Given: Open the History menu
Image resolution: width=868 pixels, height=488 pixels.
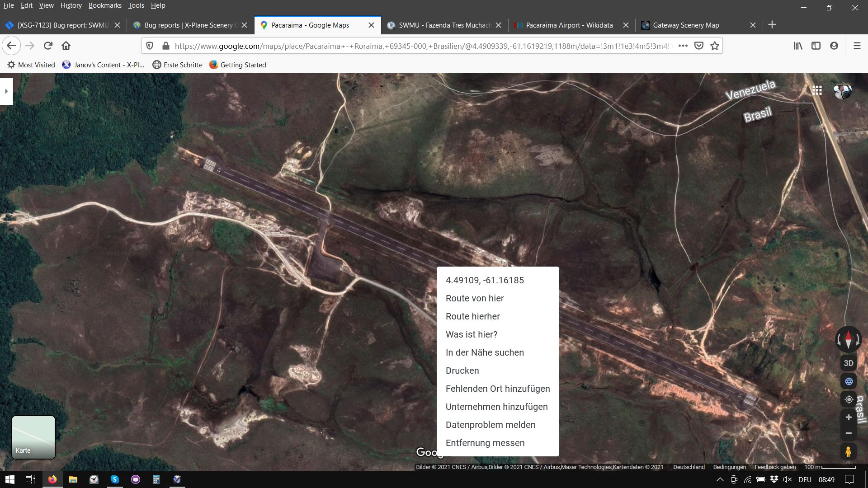Looking at the screenshot, I should [x=71, y=5].
